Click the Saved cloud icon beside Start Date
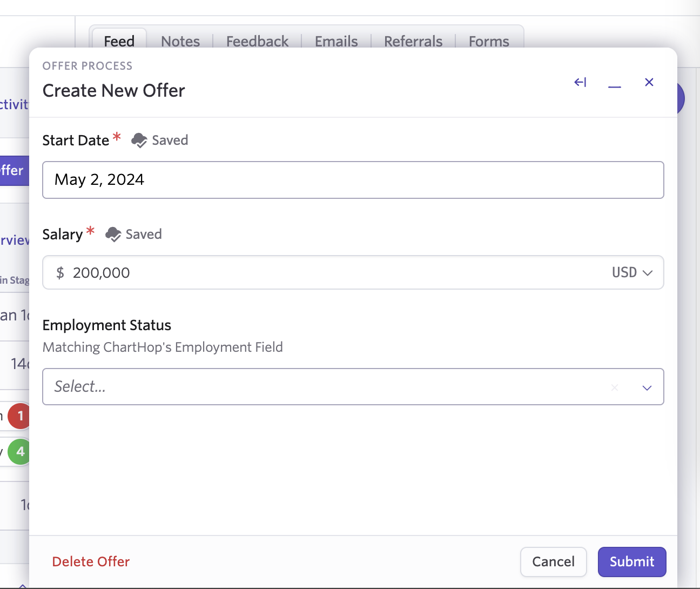Screen dimensions: 700x589 (139, 140)
